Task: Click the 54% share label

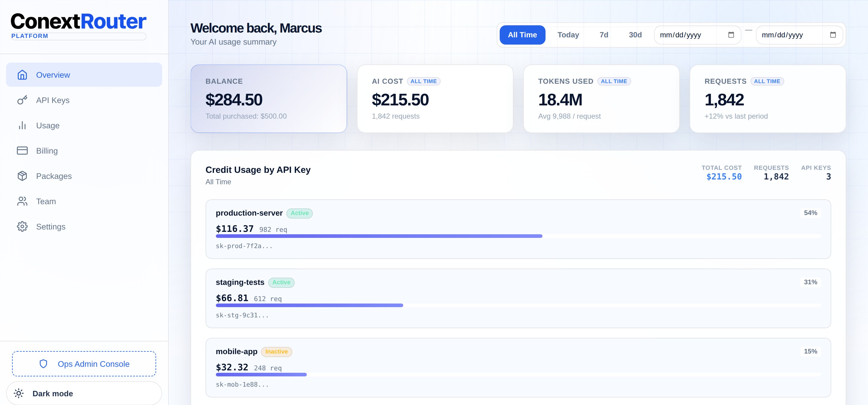Action: (x=810, y=213)
